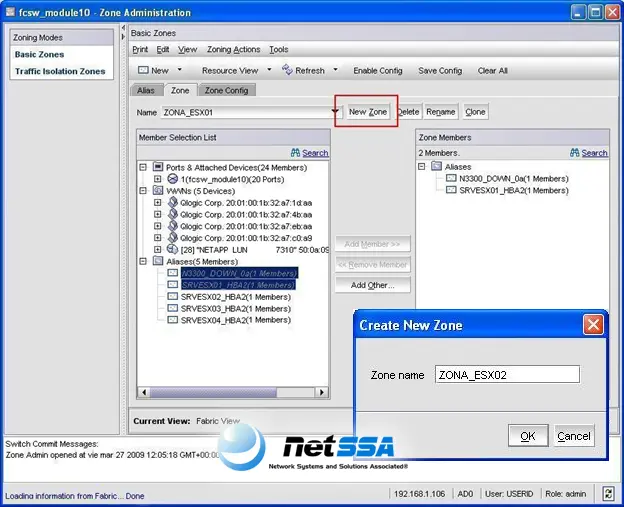Viewport: 624px width, 507px height.
Task: Open the Resource View dropdown arrow
Action: click(x=269, y=70)
